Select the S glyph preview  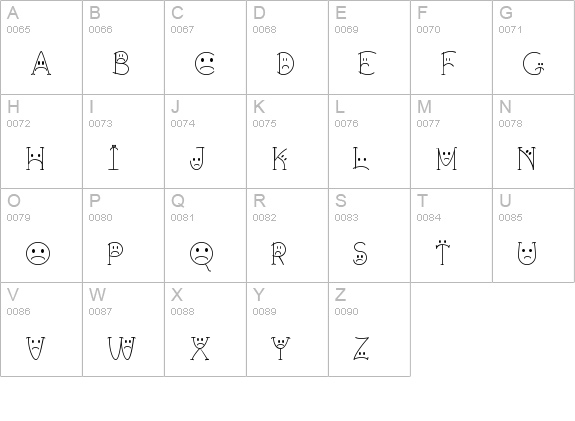click(x=360, y=253)
